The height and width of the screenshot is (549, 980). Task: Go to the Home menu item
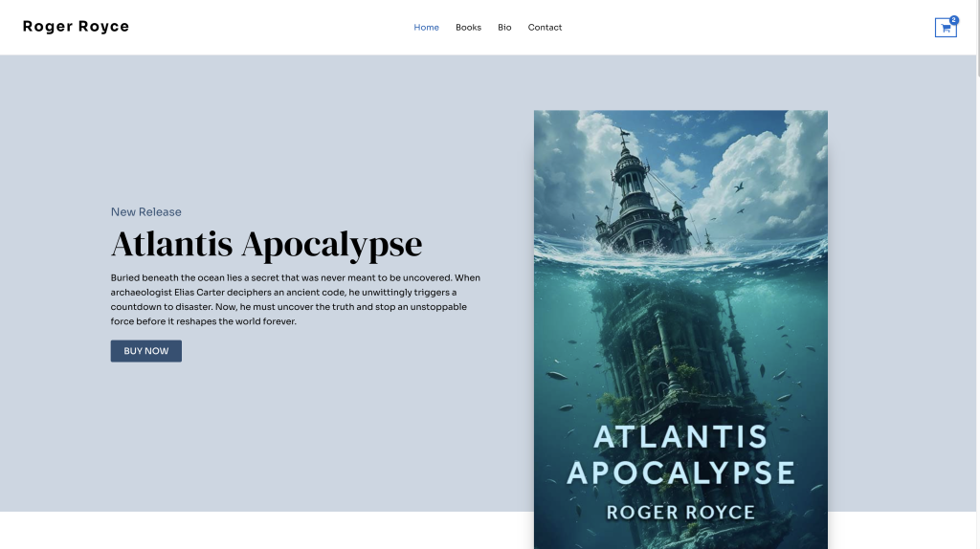coord(426,28)
